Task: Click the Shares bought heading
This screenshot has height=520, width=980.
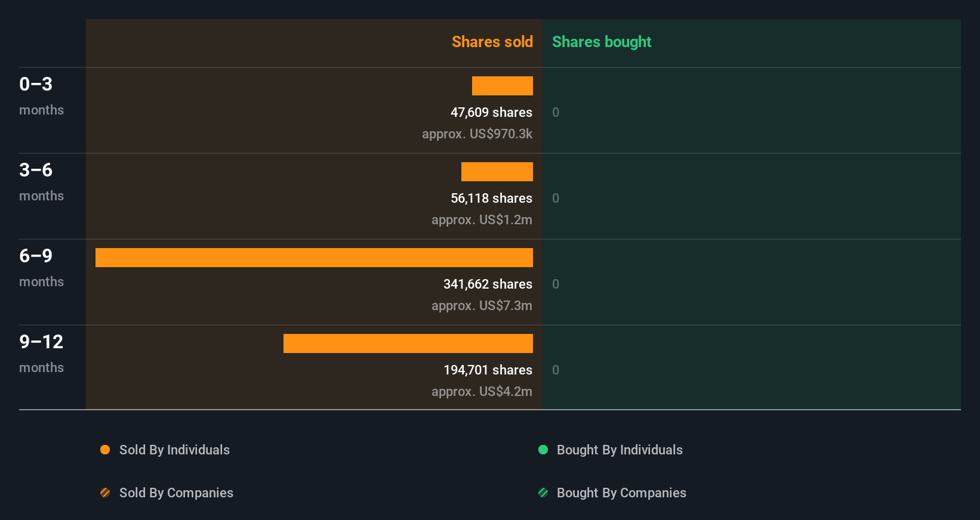Action: (602, 42)
